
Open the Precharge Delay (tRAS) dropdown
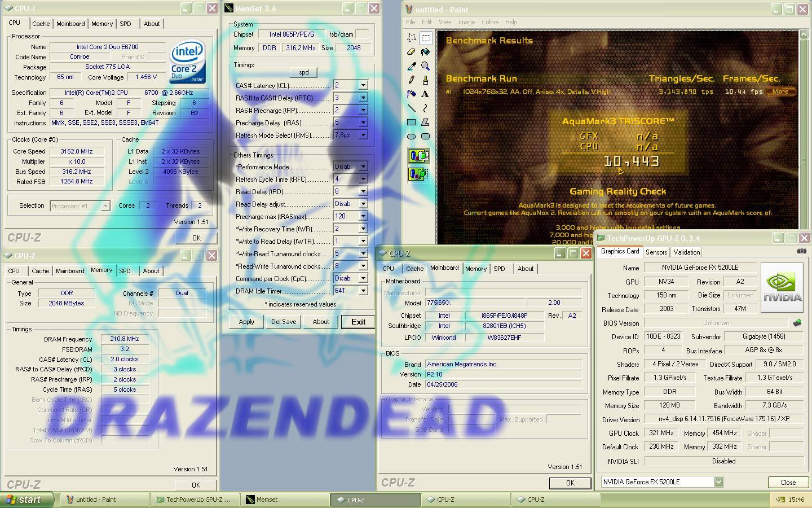point(363,122)
